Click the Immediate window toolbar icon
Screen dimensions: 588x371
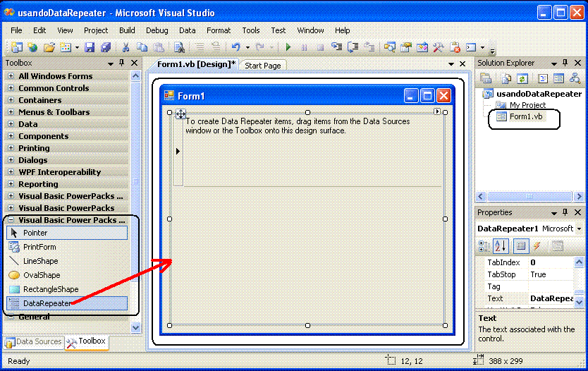tap(471, 47)
